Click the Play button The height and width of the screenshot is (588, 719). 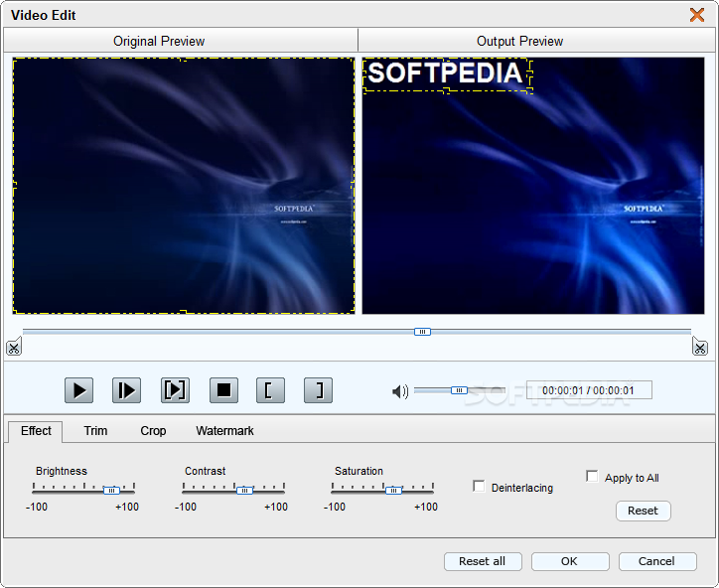[x=78, y=390]
